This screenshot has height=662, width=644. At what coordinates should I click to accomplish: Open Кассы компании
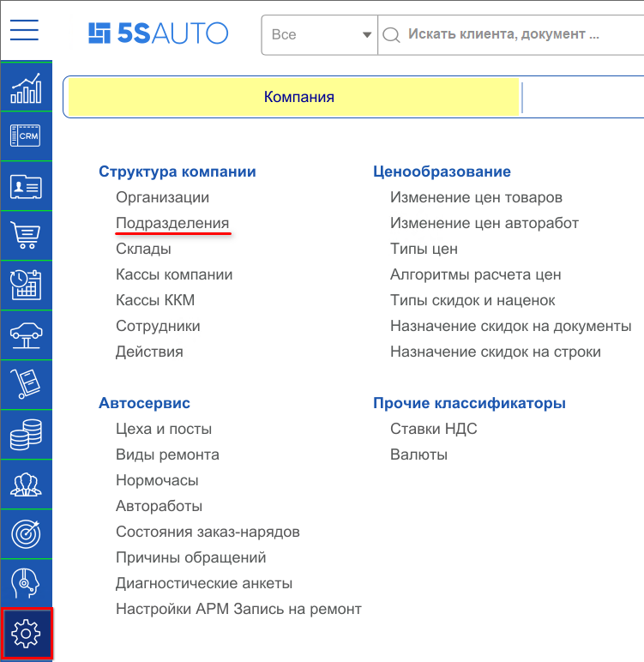click(x=174, y=274)
